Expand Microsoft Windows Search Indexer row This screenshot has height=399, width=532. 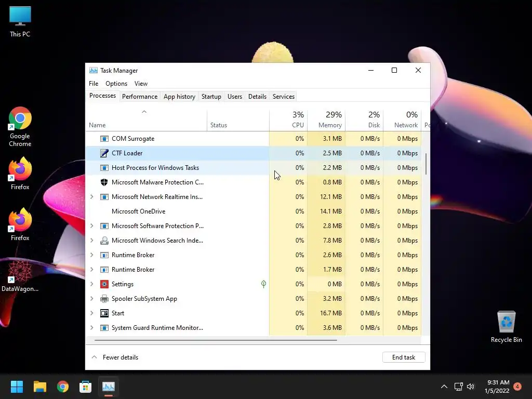(x=91, y=241)
